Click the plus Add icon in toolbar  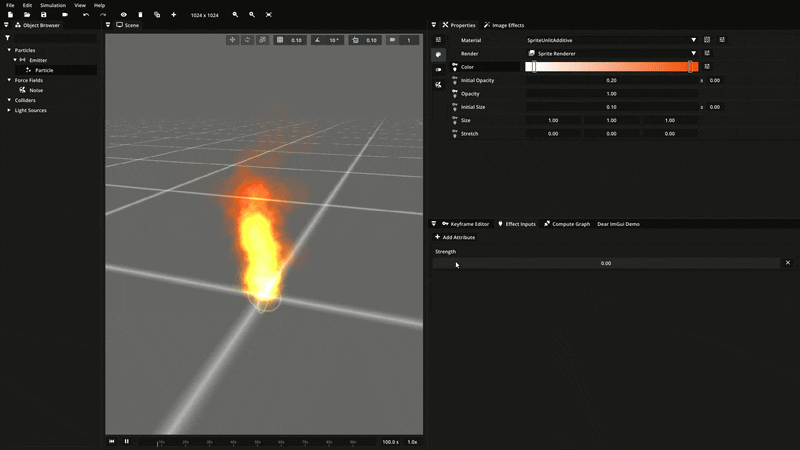tap(173, 15)
